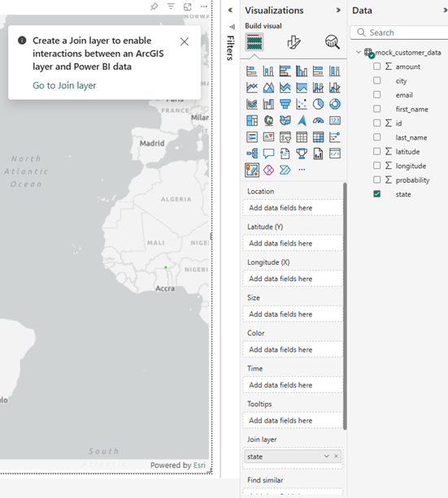Select the code brackets custom visual
The image size is (448, 498).
pos(334,154)
